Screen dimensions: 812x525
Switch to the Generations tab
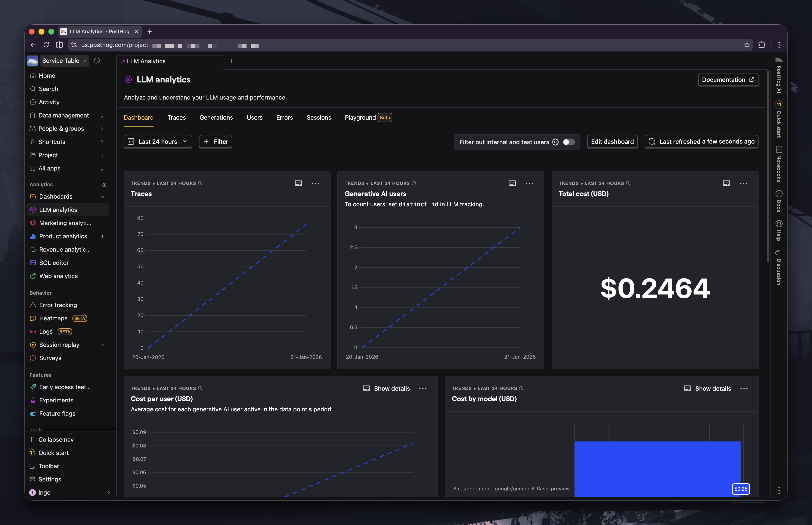pyautogui.click(x=216, y=118)
